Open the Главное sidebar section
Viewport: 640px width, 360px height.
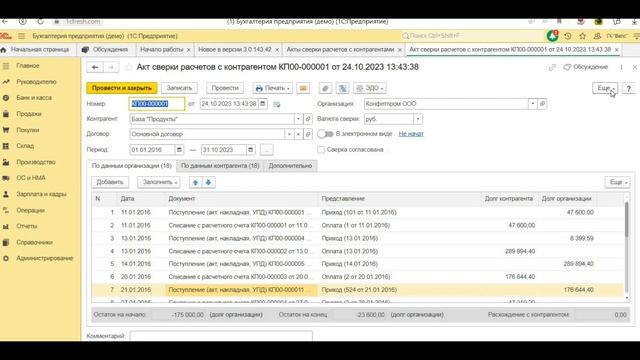pyautogui.click(x=28, y=66)
